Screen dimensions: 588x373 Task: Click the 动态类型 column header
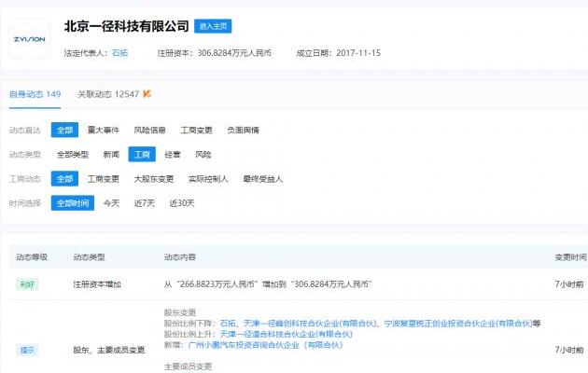coord(89,257)
